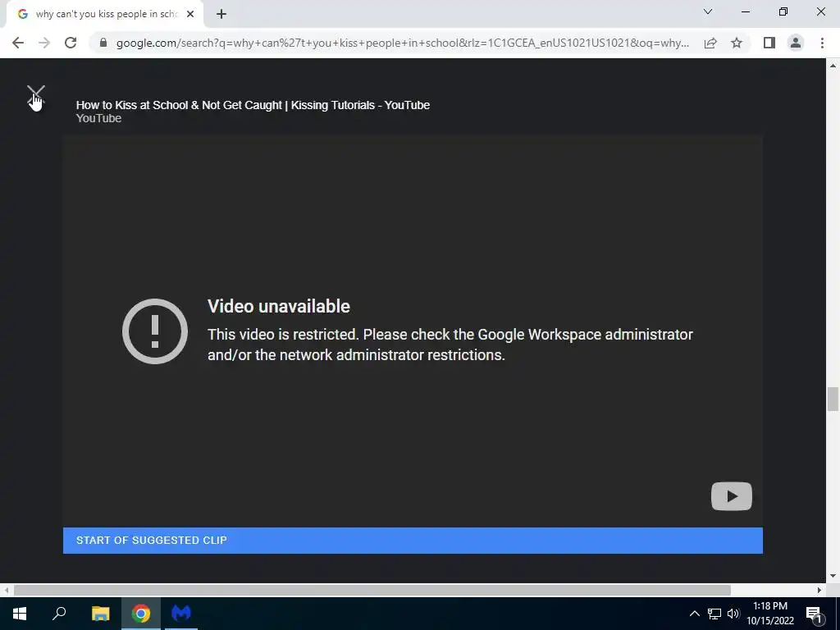The image size is (840, 630).
Task: Click the horizontal scrollbar thumb
Action: (x=372, y=590)
